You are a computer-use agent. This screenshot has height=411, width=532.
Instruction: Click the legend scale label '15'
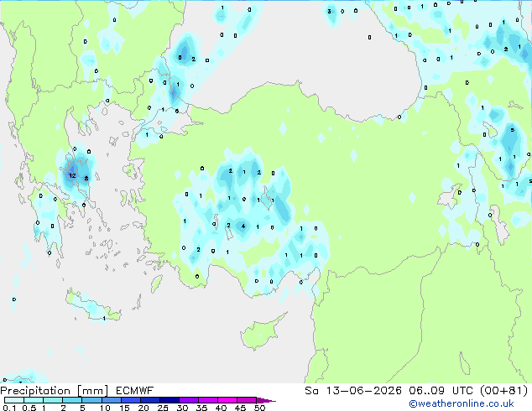(x=124, y=408)
